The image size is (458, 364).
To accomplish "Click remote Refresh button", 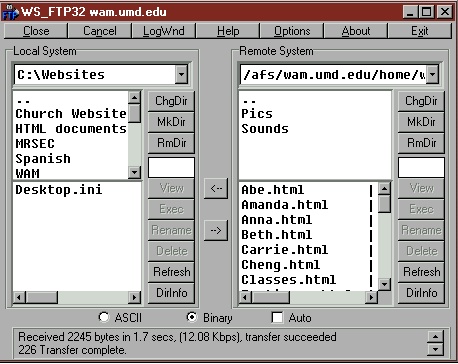I will click(421, 272).
